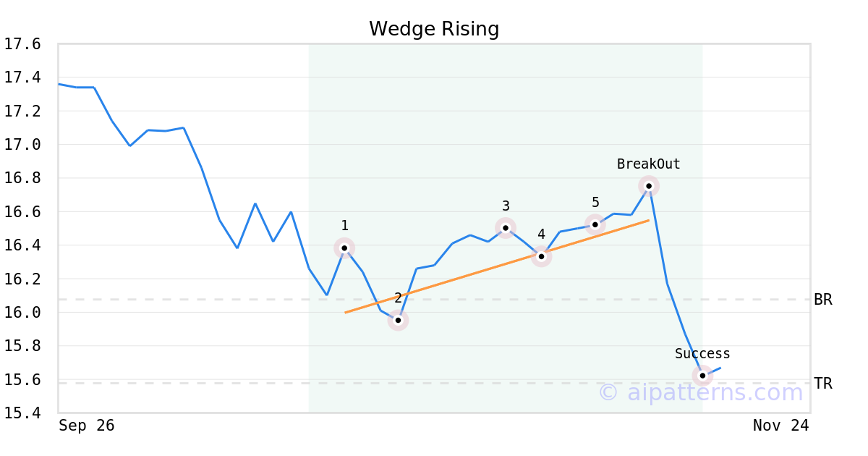Viewport: 868px width, 456px height.
Task: Select the point 4 marker on the trendline
Action: click(541, 256)
